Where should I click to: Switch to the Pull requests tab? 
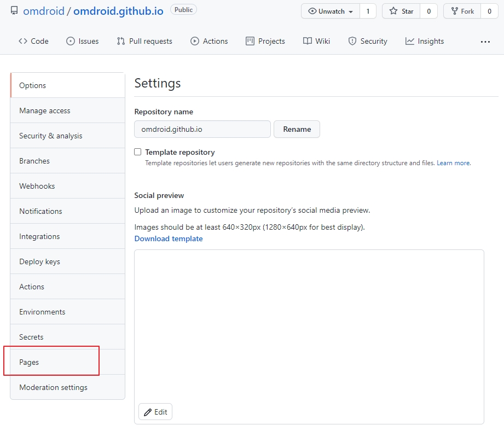coord(144,41)
